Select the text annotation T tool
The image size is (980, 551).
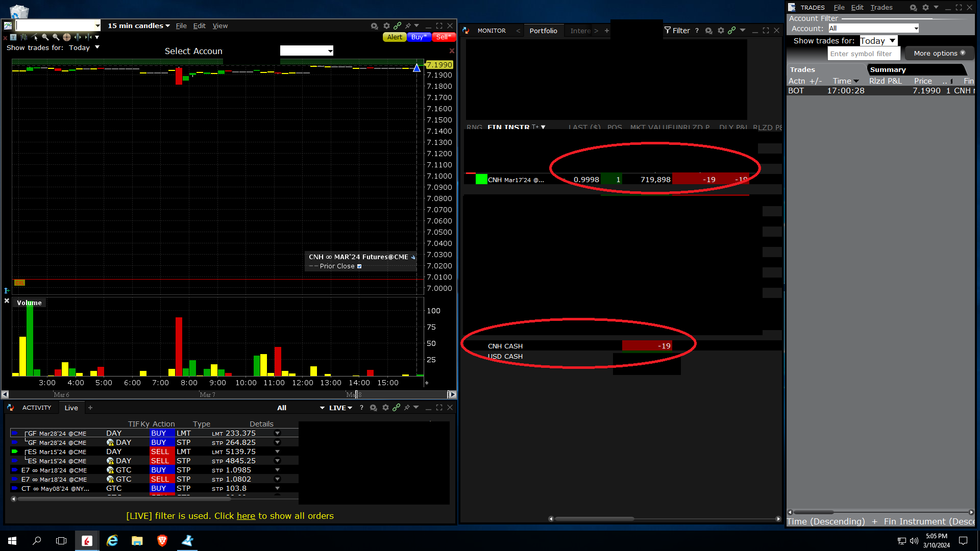click(13, 37)
